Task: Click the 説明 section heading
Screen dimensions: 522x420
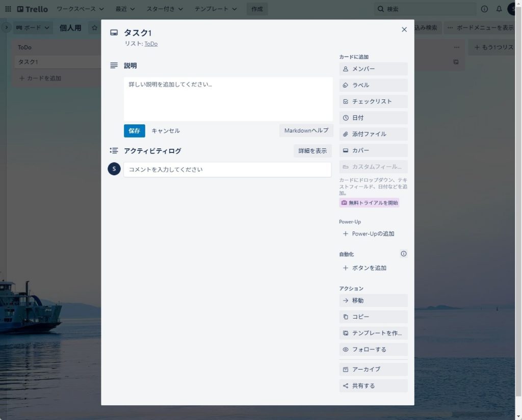Action: pos(130,66)
